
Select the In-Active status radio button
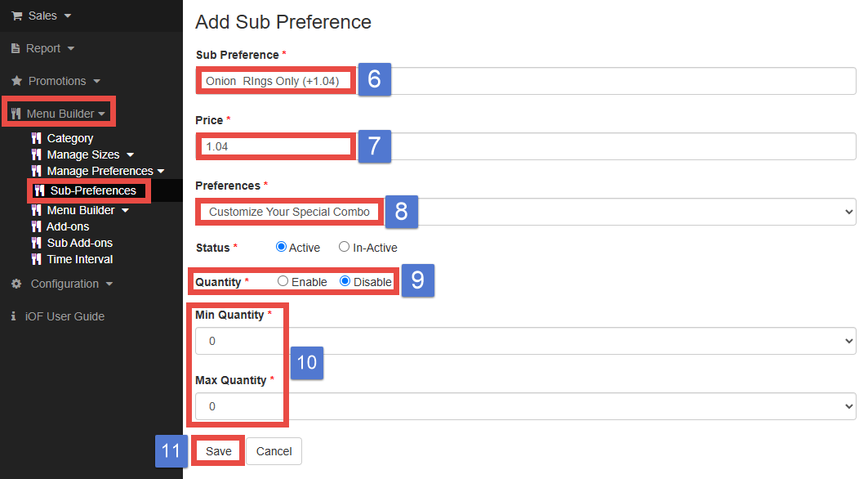pos(345,247)
